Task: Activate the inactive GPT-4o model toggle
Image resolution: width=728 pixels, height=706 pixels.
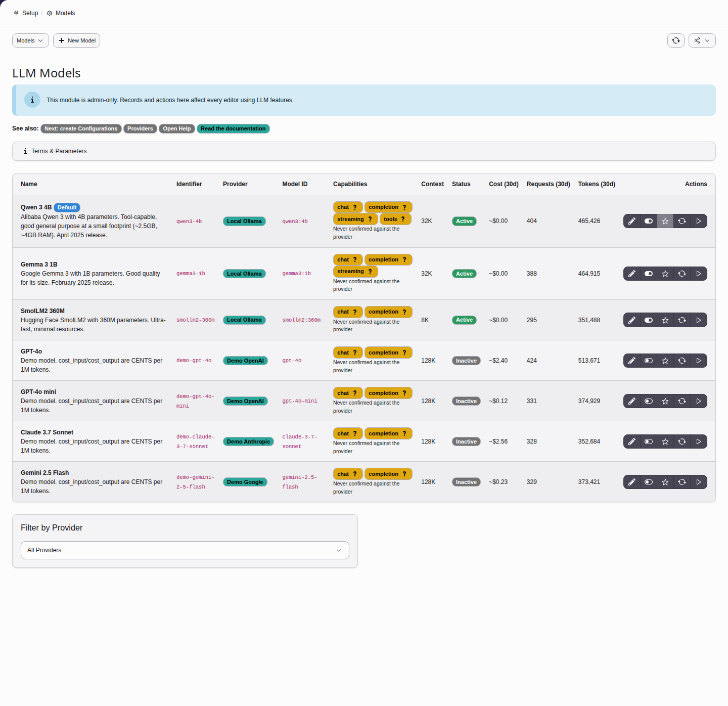Action: coord(649,361)
